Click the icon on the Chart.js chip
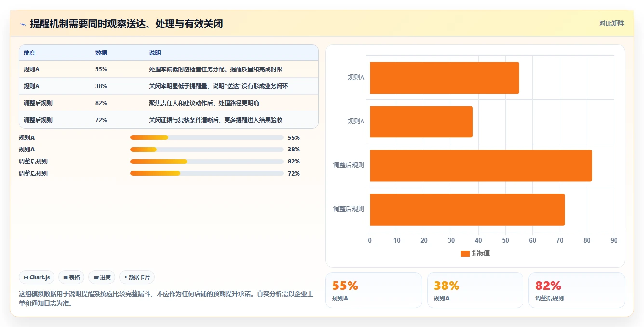This screenshot has width=644, height=327. (26, 278)
